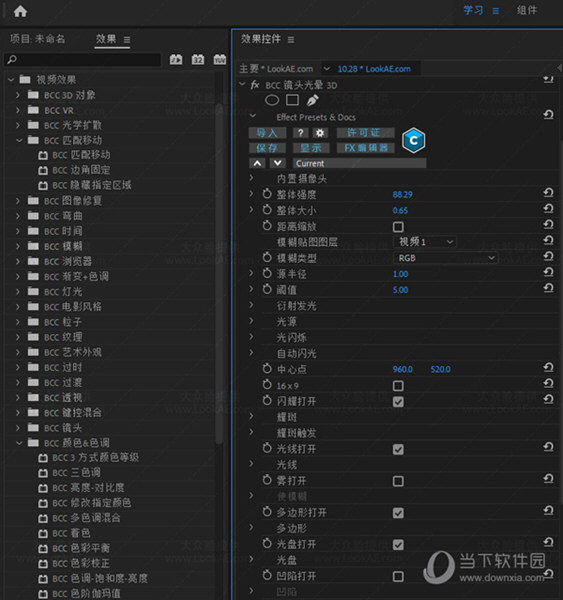Image resolution: width=563 pixels, height=600 pixels.
Task: Filter by 32-bit color effects icon
Action: pyautogui.click(x=197, y=59)
